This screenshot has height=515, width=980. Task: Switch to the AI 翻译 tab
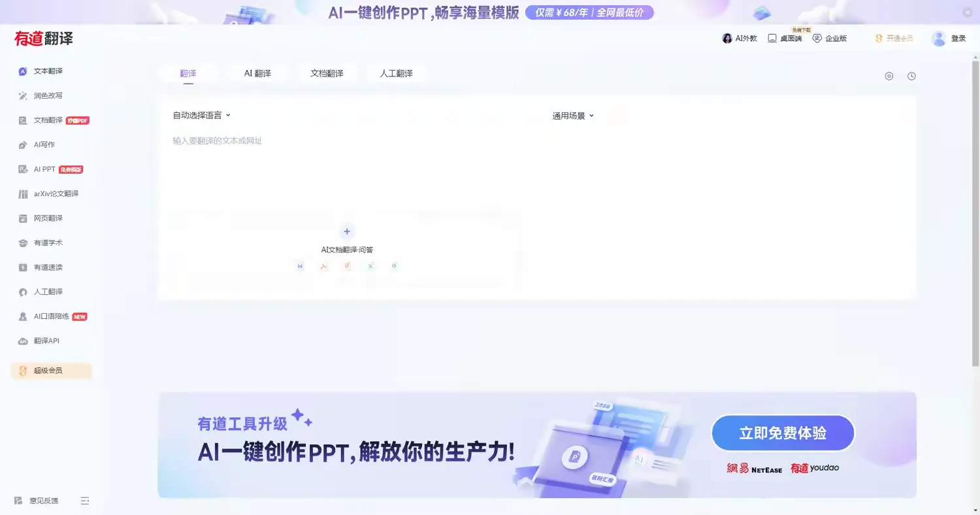pyautogui.click(x=257, y=74)
